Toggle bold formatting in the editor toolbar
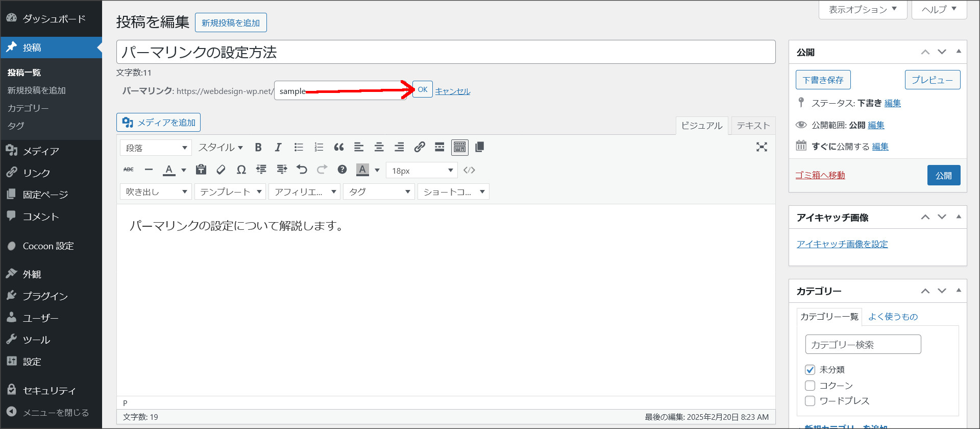 [x=258, y=148]
